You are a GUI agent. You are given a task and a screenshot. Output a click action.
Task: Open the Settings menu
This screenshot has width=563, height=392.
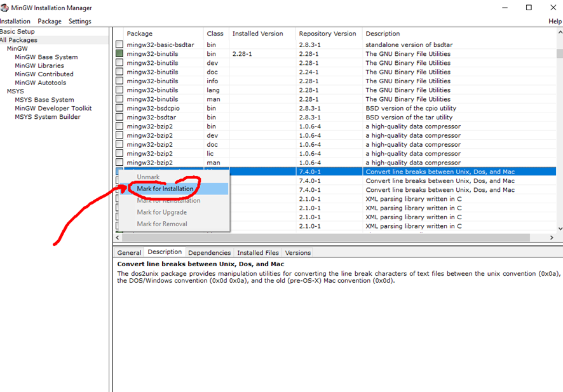click(x=80, y=21)
